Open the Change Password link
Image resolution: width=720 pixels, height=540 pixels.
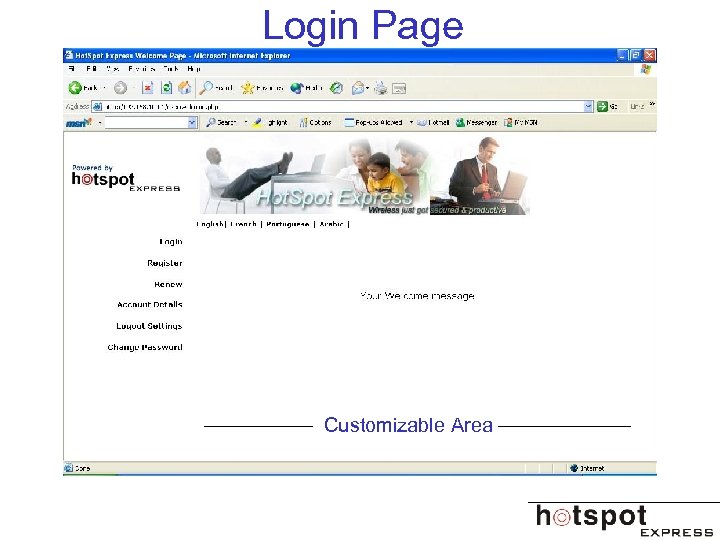(x=145, y=347)
